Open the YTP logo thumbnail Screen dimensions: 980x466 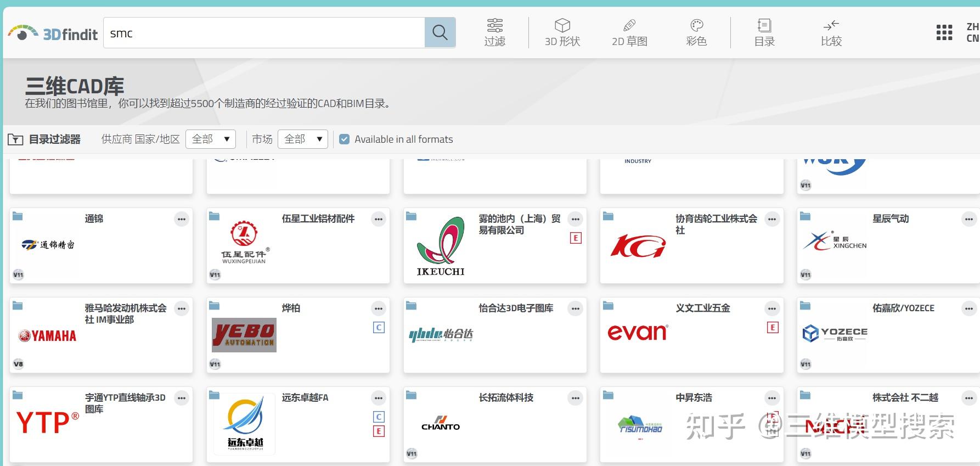47,423
